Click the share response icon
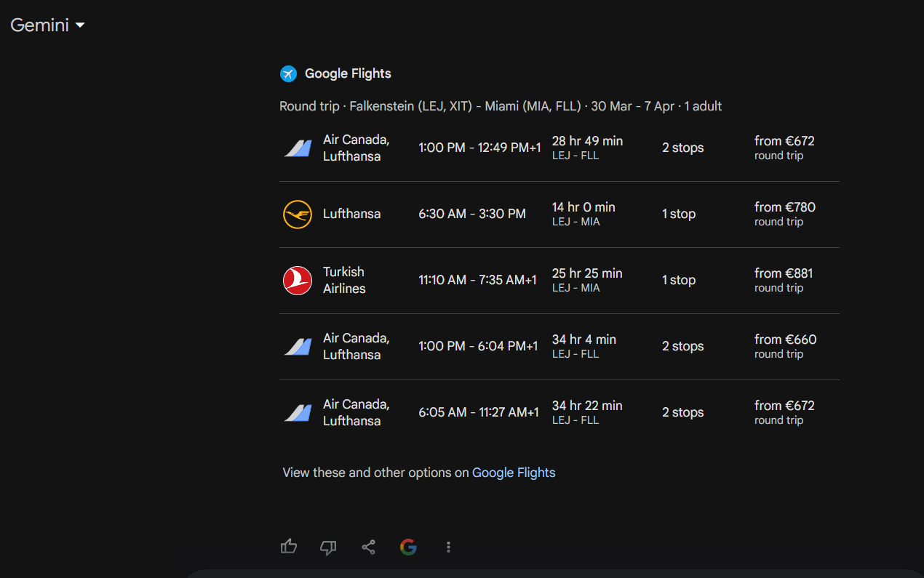The width and height of the screenshot is (924, 578). click(369, 547)
